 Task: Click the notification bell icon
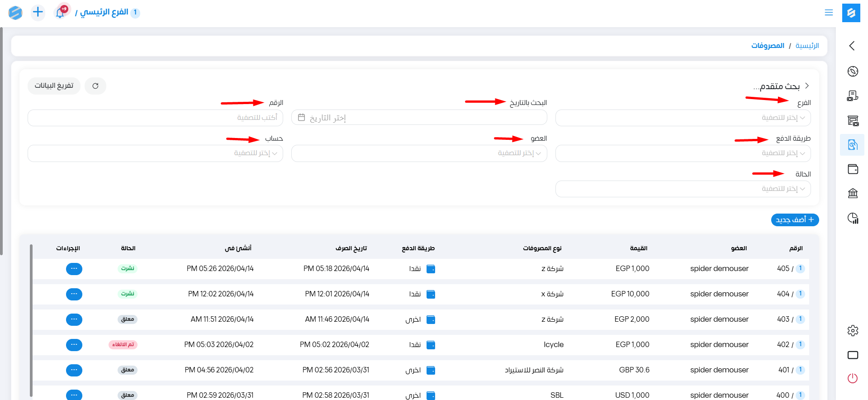pos(60,13)
